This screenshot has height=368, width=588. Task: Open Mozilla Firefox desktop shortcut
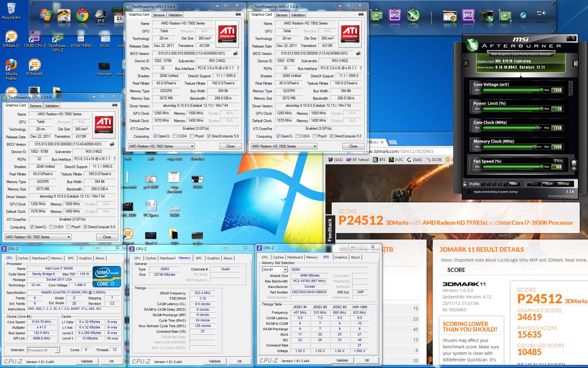(x=11, y=70)
